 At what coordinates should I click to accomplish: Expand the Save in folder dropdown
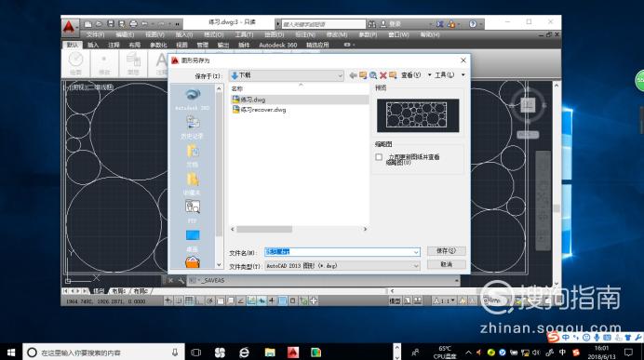click(x=340, y=75)
